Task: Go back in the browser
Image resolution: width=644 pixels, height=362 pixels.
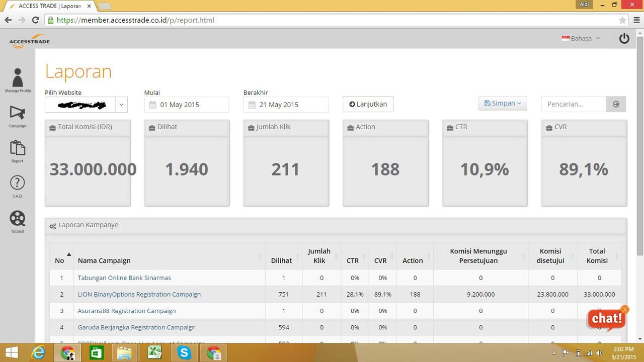Action: [x=8, y=20]
